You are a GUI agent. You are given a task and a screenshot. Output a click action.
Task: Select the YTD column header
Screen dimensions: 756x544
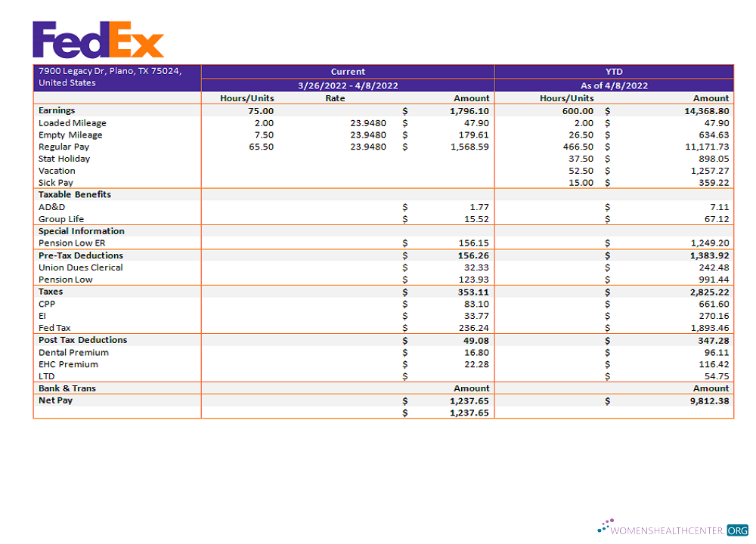pos(613,71)
